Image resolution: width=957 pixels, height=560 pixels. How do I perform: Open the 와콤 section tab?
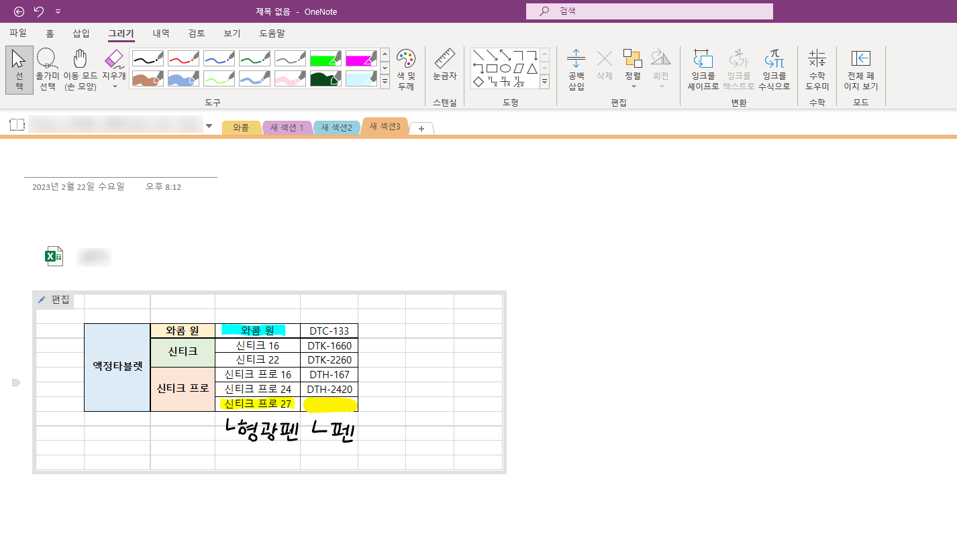click(241, 127)
